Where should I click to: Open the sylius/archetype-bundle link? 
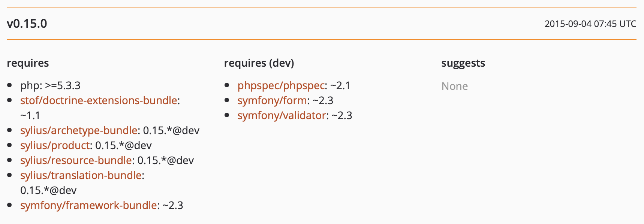coord(79,130)
